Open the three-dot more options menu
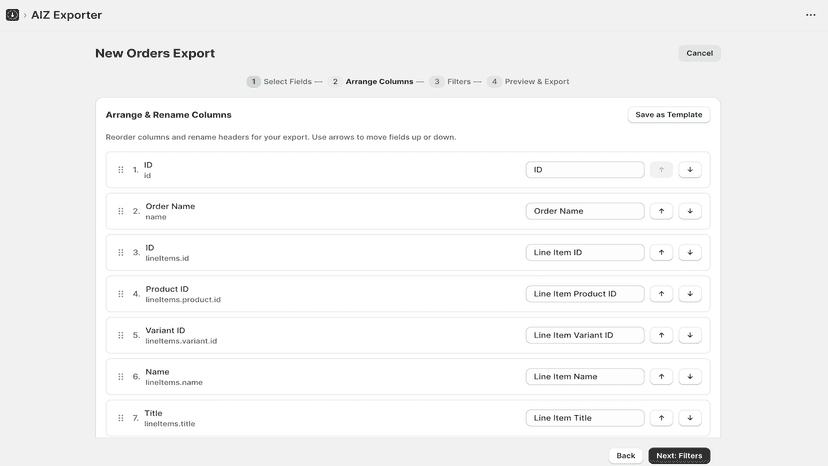The width and height of the screenshot is (828, 466). pyautogui.click(x=811, y=15)
